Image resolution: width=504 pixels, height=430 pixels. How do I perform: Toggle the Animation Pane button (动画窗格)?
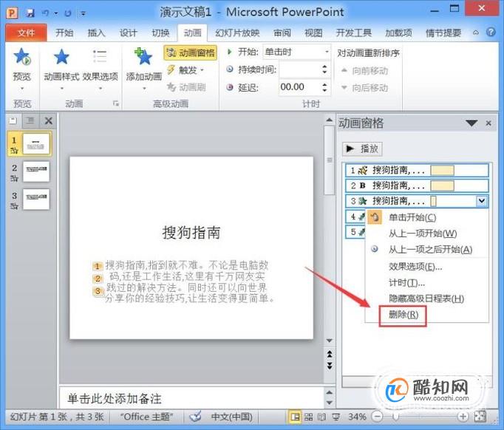191,52
